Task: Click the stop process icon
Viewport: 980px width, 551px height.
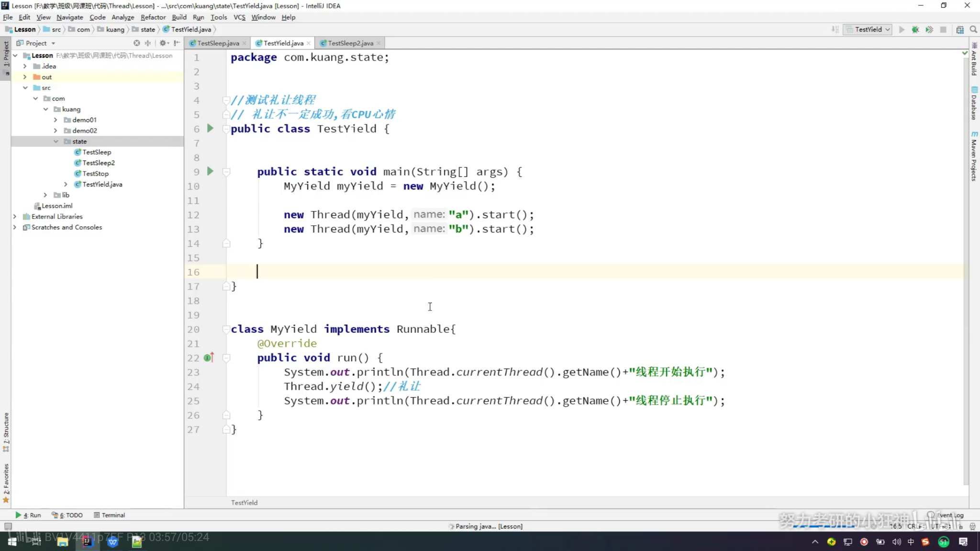Action: (x=943, y=30)
